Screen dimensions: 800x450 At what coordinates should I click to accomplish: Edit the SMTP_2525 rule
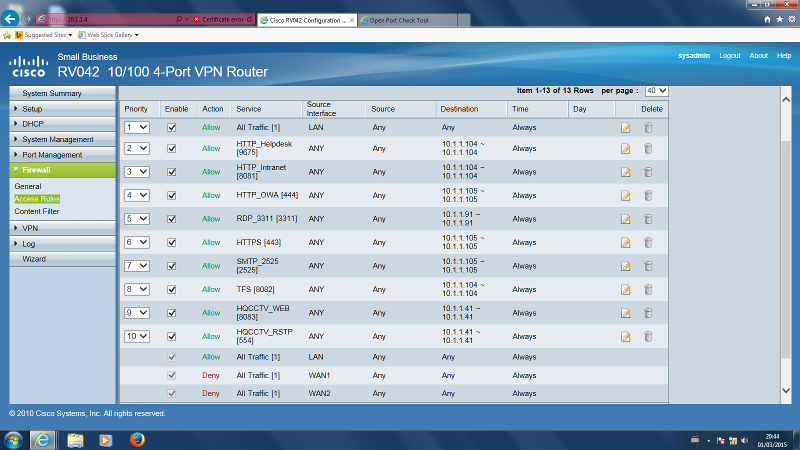[x=626, y=266]
